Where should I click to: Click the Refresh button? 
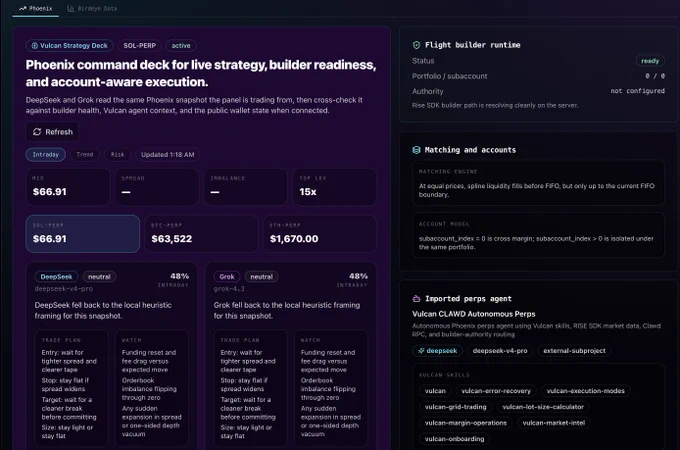pos(52,132)
